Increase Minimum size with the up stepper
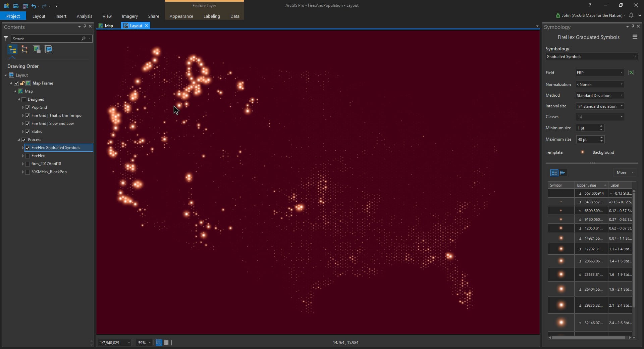 [x=601, y=126]
